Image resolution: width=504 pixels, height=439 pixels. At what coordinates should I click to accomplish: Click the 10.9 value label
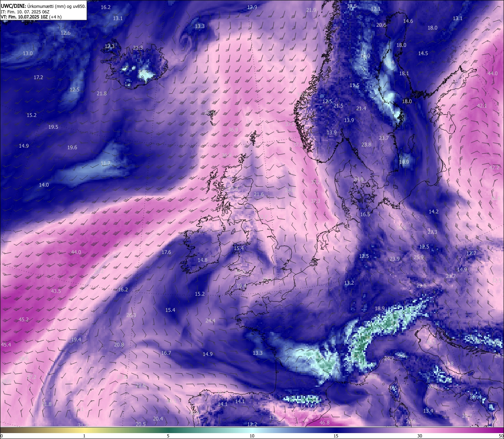pos(404,162)
